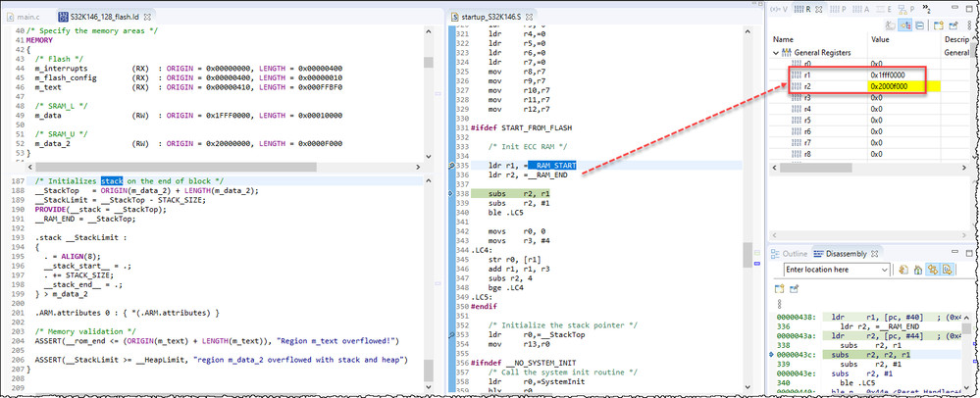The height and width of the screenshot is (398, 980).
Task: Switch to the Outline tab
Action: tap(790, 254)
